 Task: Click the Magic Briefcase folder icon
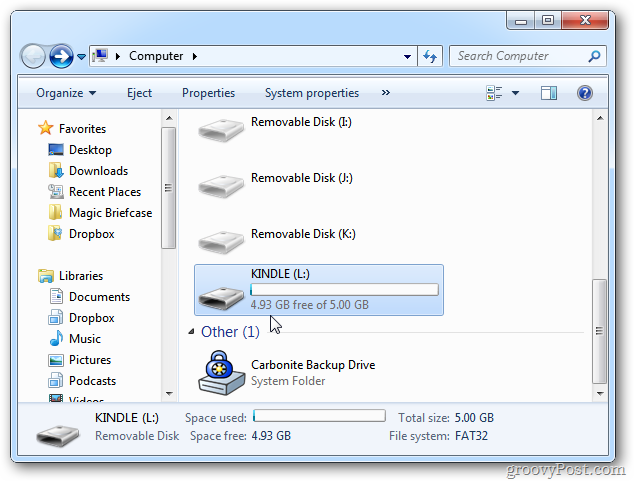pos(55,212)
